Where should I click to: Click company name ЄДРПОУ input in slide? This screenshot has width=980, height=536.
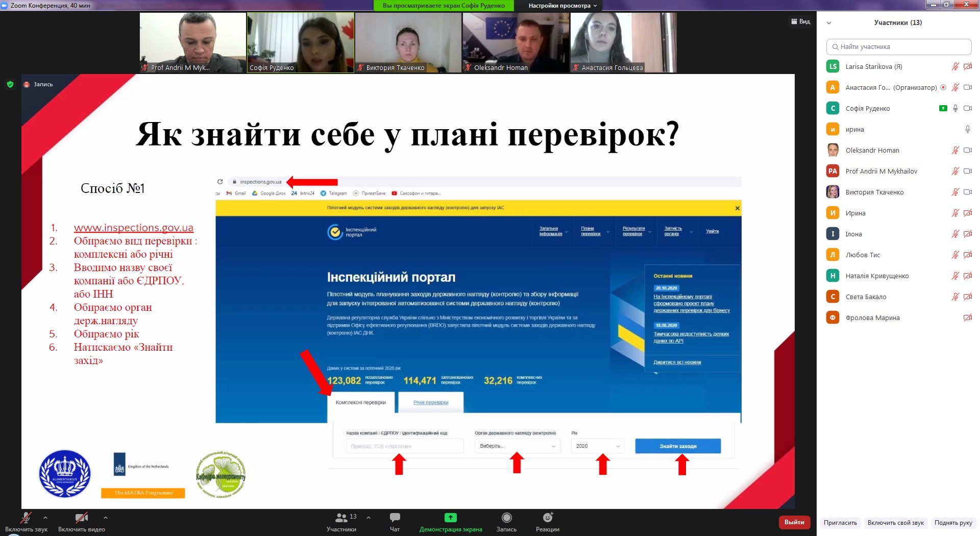[x=405, y=446]
